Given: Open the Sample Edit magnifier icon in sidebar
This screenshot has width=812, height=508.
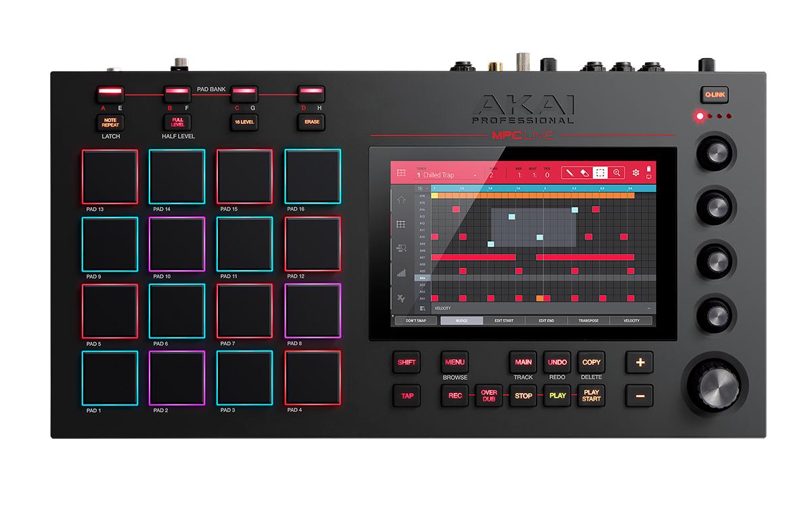Looking at the screenshot, I should (x=401, y=248).
